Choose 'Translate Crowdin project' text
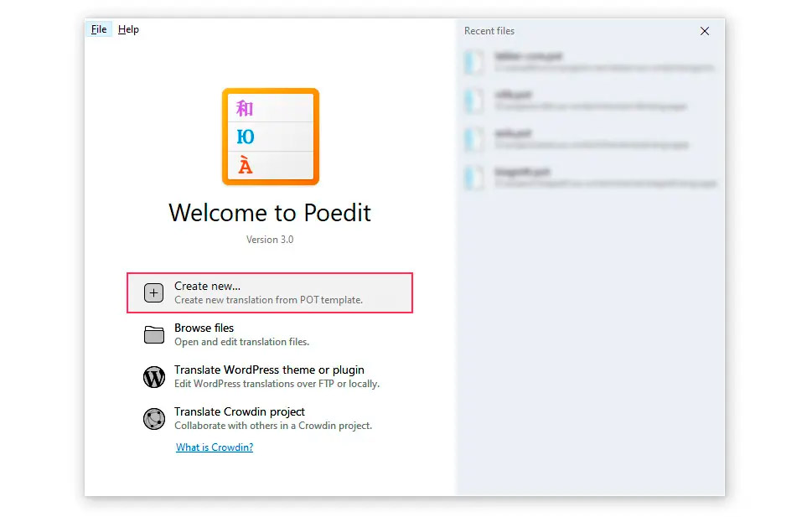 pyautogui.click(x=240, y=412)
